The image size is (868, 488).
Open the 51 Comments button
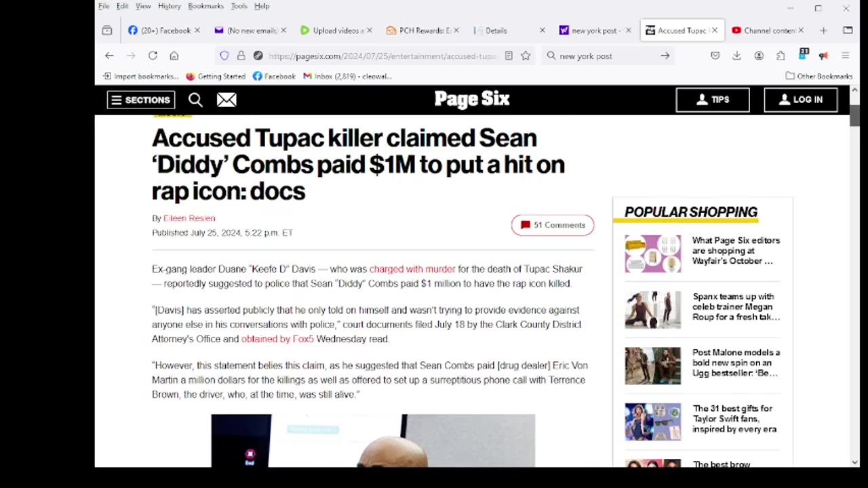(553, 225)
